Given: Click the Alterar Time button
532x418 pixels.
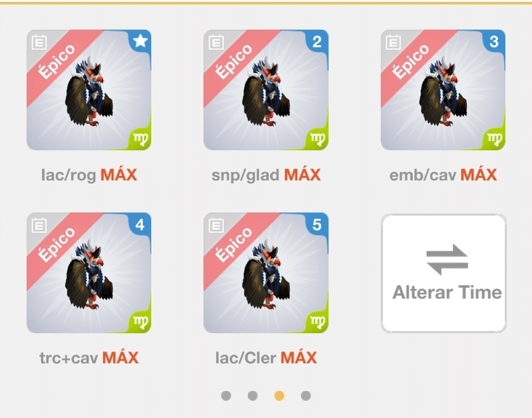Looking at the screenshot, I should click(444, 273).
